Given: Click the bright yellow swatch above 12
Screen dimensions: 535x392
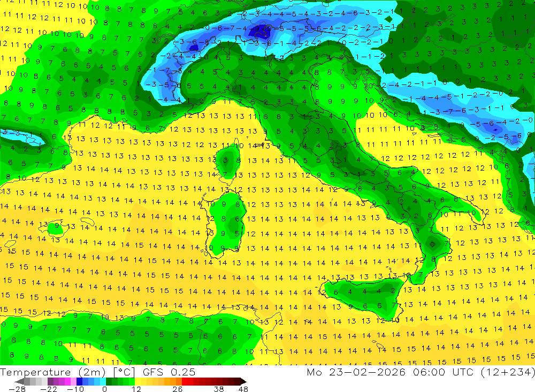Looking at the screenshot, I should tap(138, 381).
